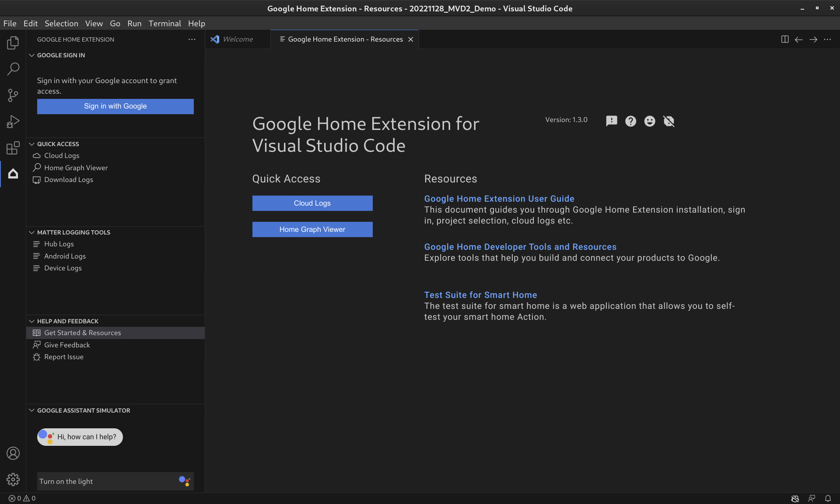
Task: Switch to the Welcome tab
Action: point(237,39)
